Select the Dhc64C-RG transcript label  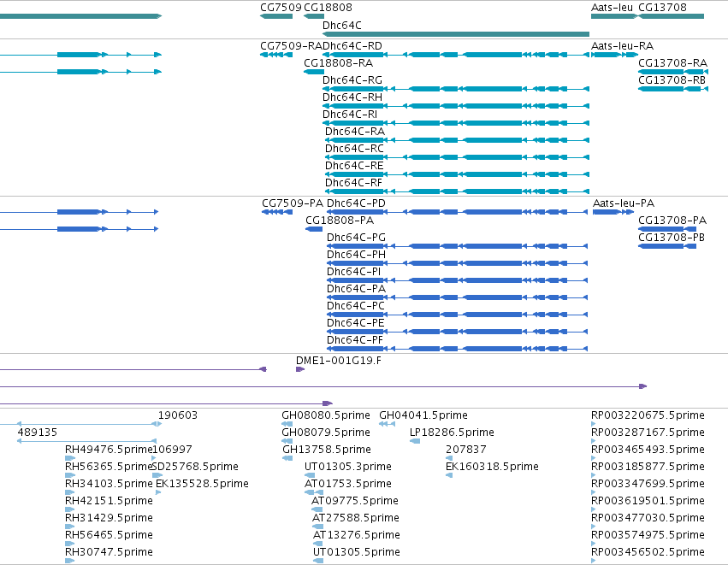[x=352, y=80]
